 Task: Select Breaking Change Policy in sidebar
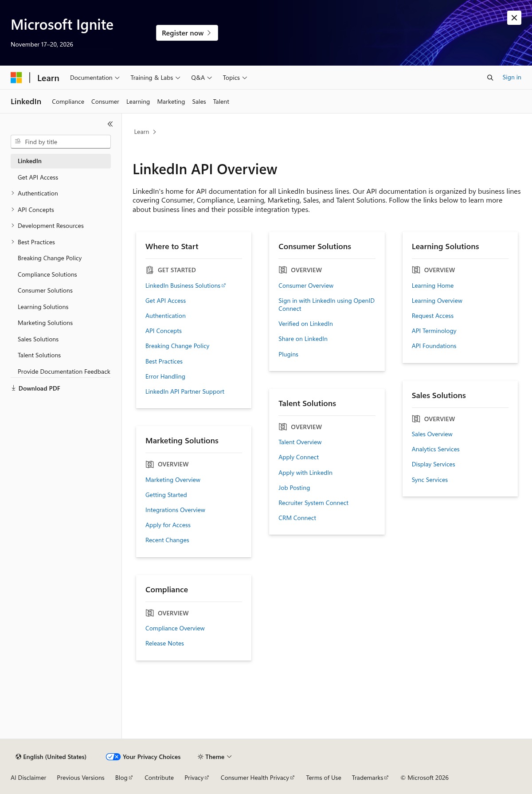click(50, 258)
